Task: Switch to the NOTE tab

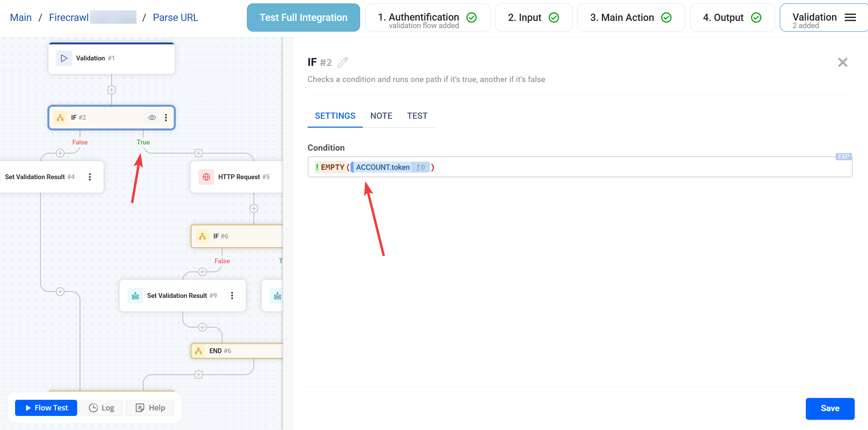Action: [x=381, y=116]
